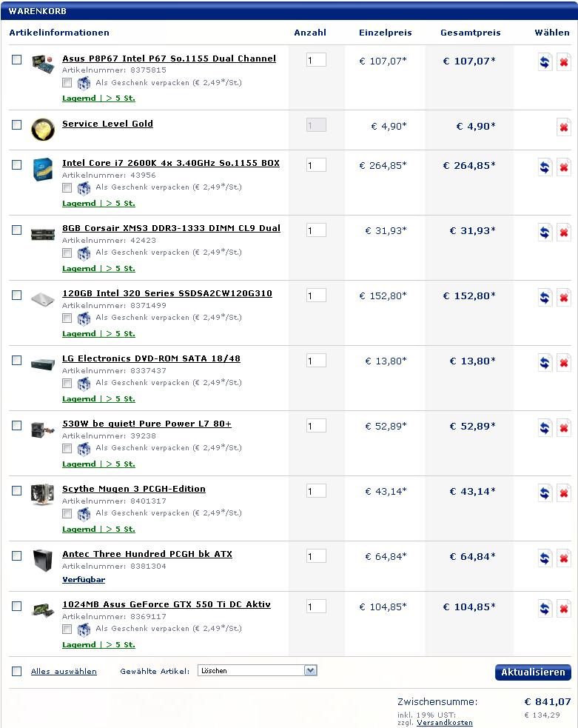Click refresh icon for 120GB Intel 320 SSD
This screenshot has width=578, height=728.
[x=545, y=298]
